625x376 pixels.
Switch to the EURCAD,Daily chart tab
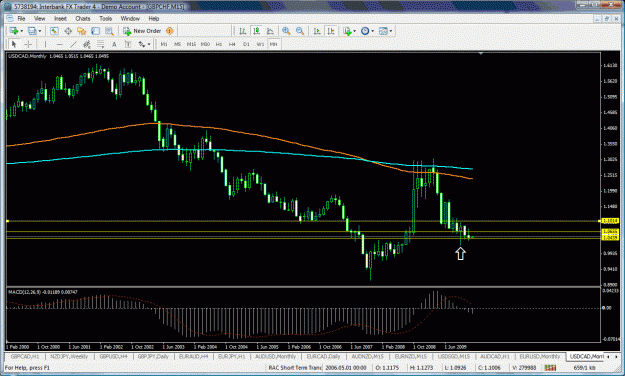coord(324,356)
